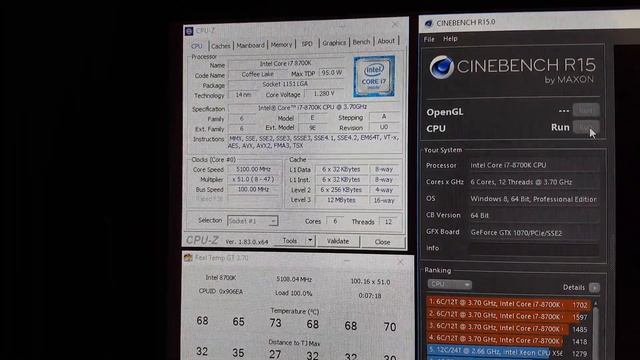
Task: Click the Package value Socket 1151 LGA
Action: pyautogui.click(x=285, y=84)
